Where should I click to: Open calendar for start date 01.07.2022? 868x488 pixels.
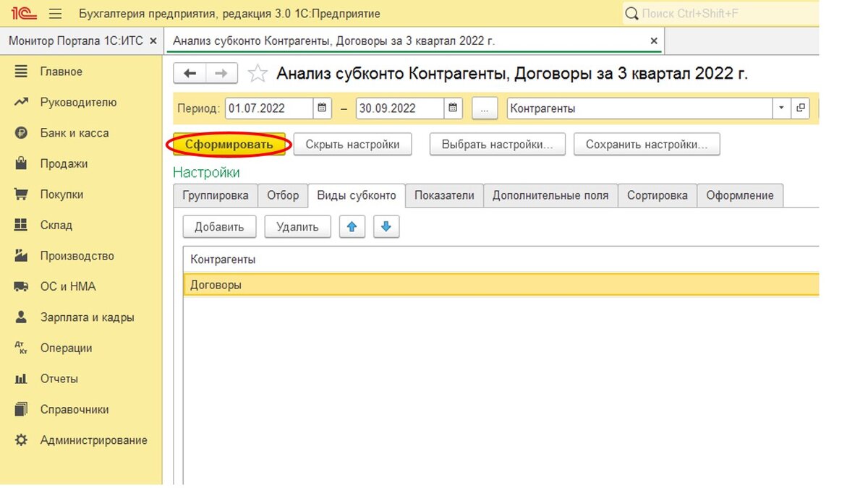[323, 108]
